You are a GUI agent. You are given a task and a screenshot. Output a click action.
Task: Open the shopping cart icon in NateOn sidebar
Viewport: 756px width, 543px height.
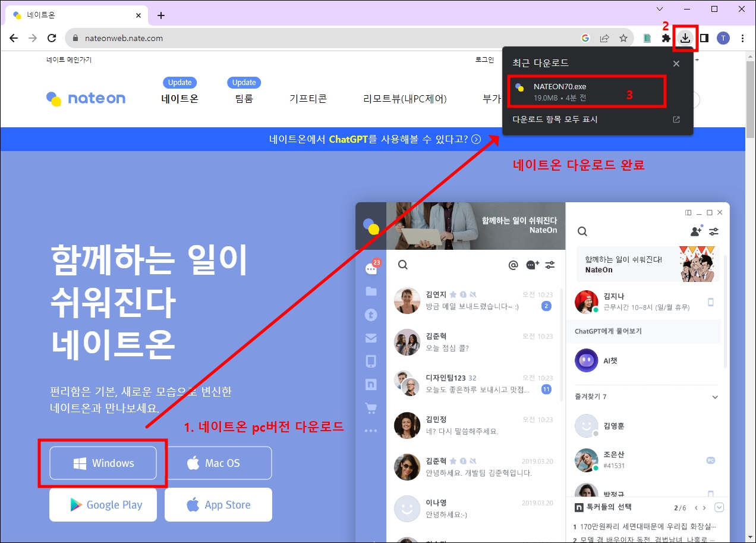(x=371, y=408)
